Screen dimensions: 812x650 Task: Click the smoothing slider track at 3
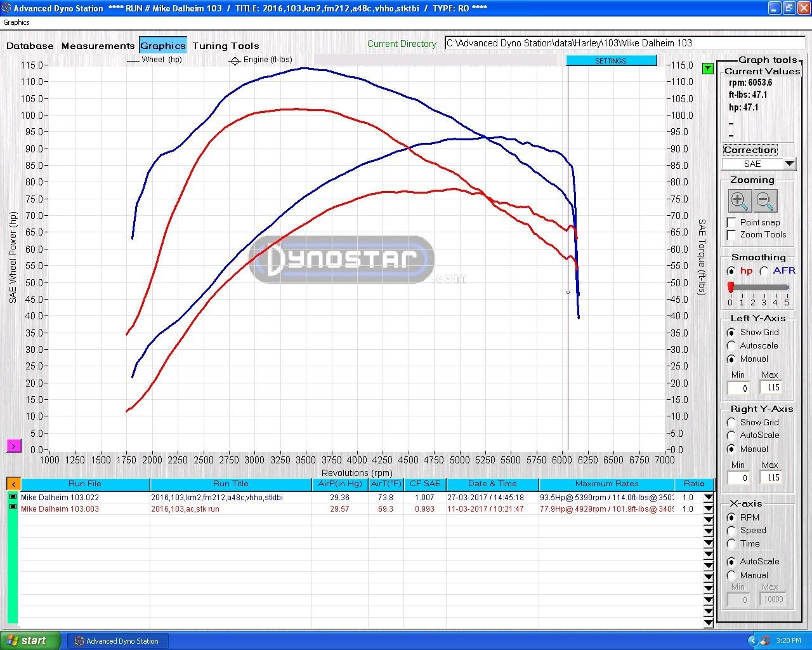[764, 288]
